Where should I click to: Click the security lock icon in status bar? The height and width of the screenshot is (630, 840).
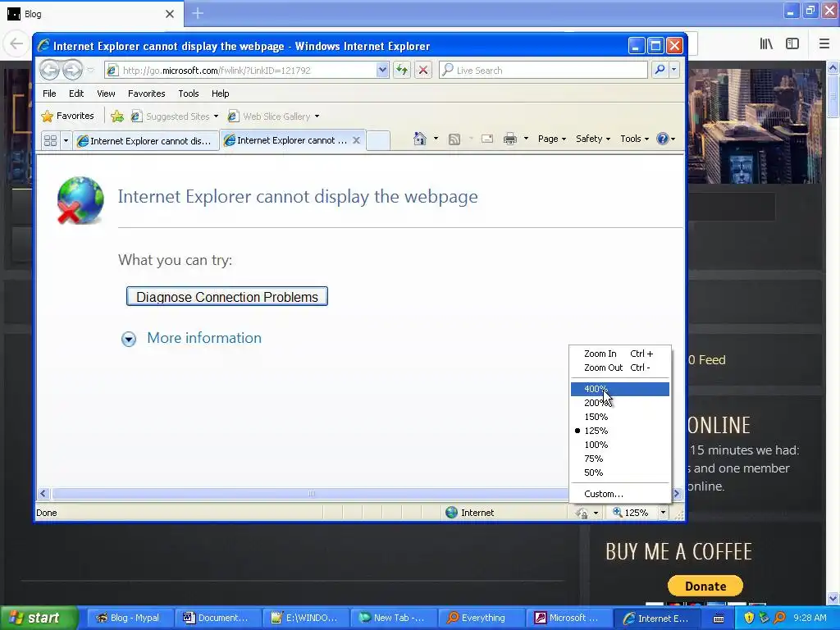582,514
